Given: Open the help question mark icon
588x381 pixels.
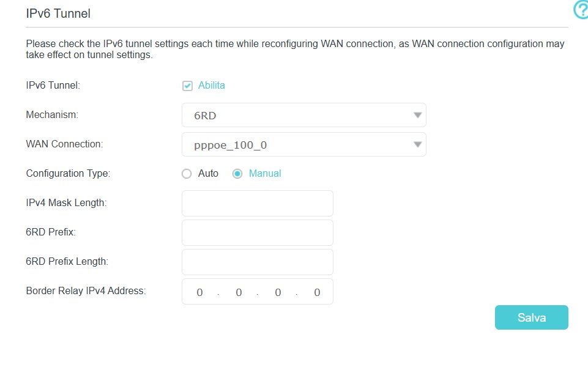Looking at the screenshot, I should click(582, 9).
